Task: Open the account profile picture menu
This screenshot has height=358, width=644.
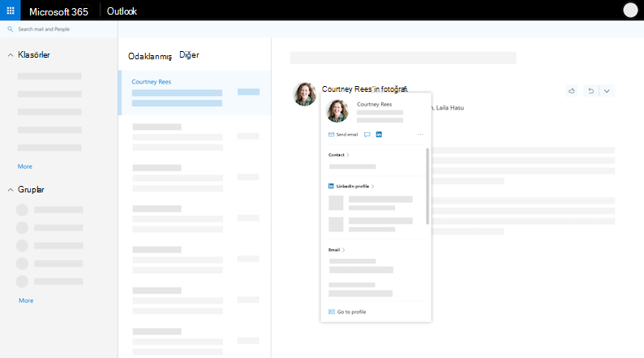Action: tap(630, 11)
